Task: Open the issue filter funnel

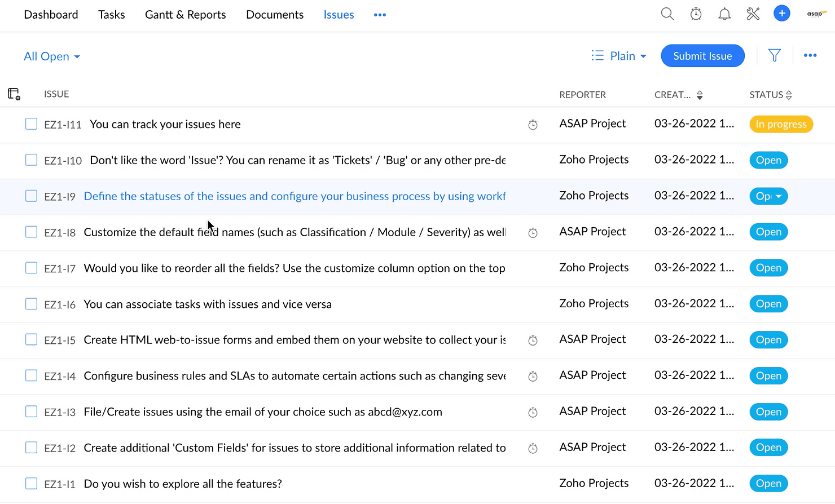Action: 775,55
